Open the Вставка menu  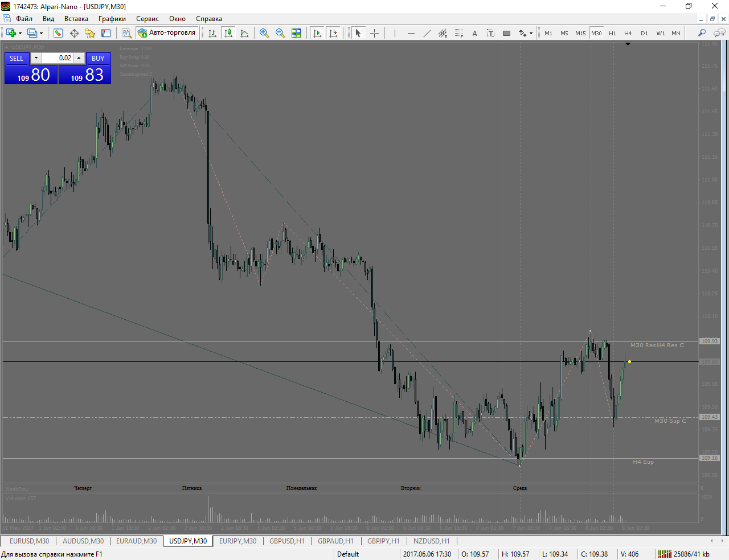[76, 19]
